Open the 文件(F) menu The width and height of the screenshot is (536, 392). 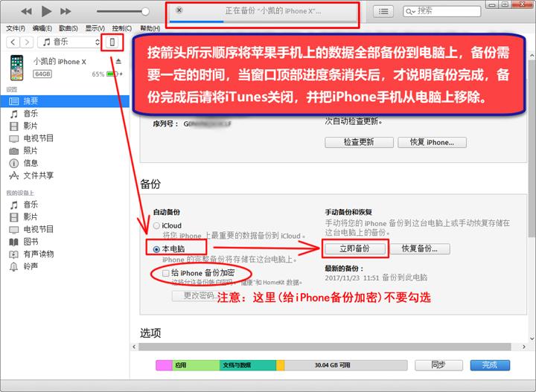(16, 28)
